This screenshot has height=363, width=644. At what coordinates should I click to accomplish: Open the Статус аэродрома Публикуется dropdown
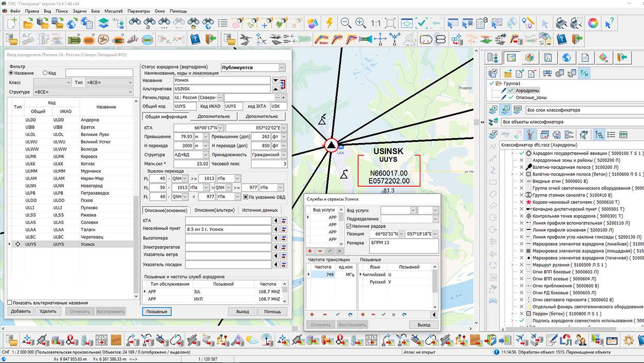pyautogui.click(x=281, y=67)
